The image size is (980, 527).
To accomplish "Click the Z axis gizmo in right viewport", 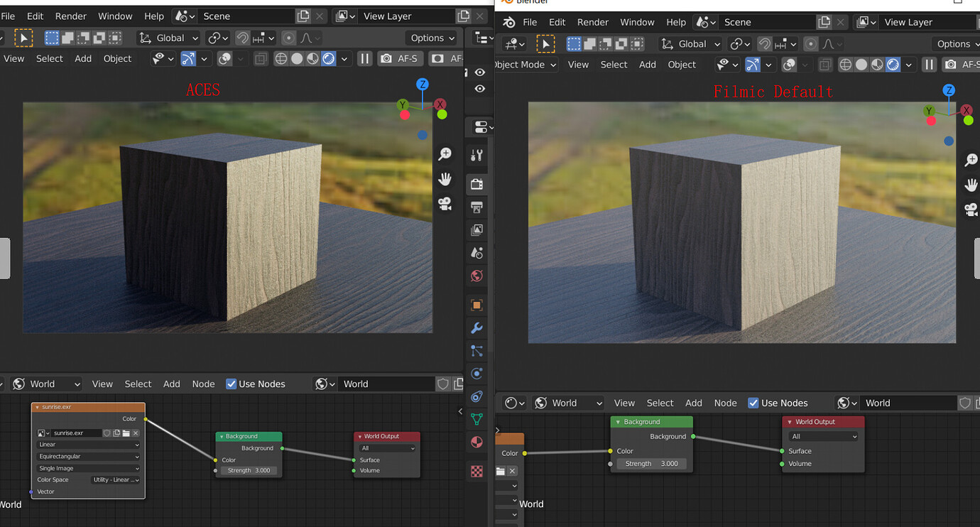I will point(949,90).
